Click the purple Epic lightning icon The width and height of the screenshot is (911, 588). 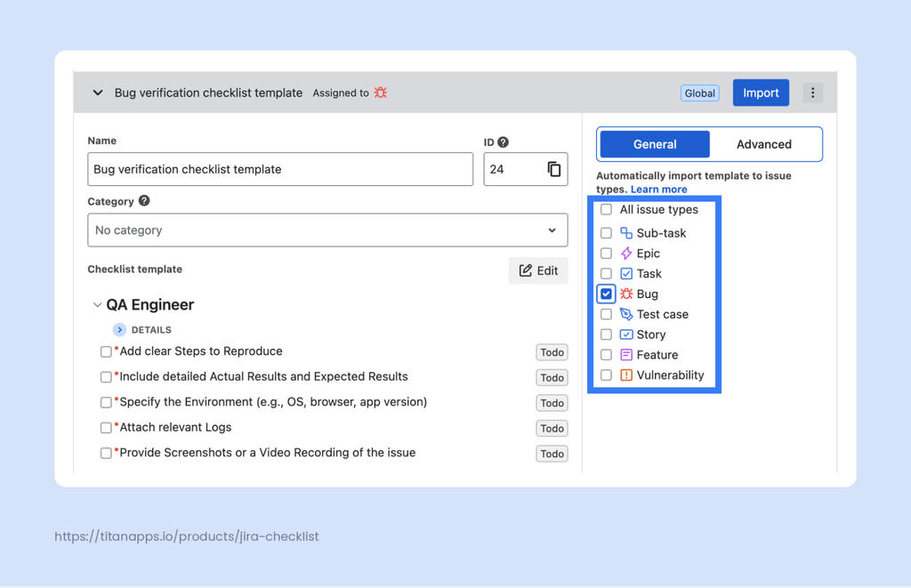point(625,254)
